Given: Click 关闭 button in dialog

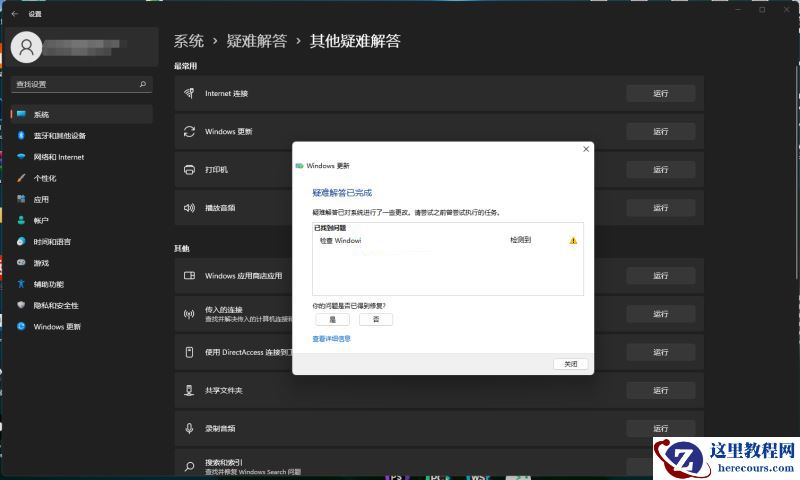Looking at the screenshot, I should [x=570, y=364].
